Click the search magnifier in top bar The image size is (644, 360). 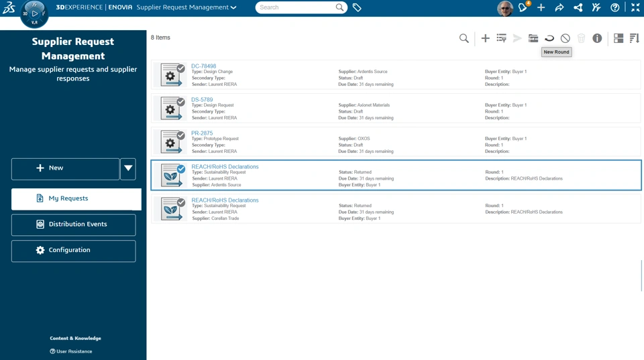[x=339, y=7]
